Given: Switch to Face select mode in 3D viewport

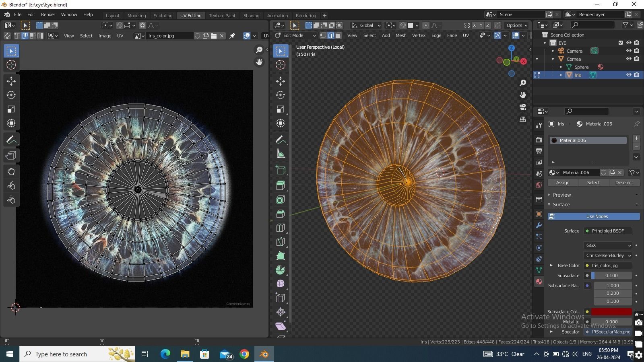Looking at the screenshot, I should pyautogui.click(x=339, y=35).
